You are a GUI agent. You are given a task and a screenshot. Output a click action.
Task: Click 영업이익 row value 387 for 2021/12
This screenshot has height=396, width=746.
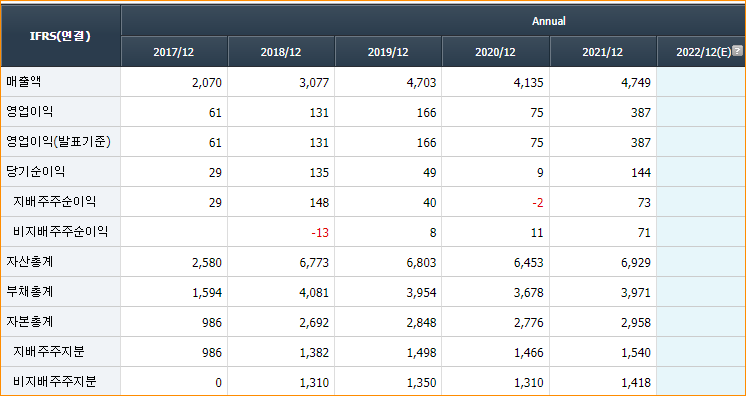tap(641, 113)
